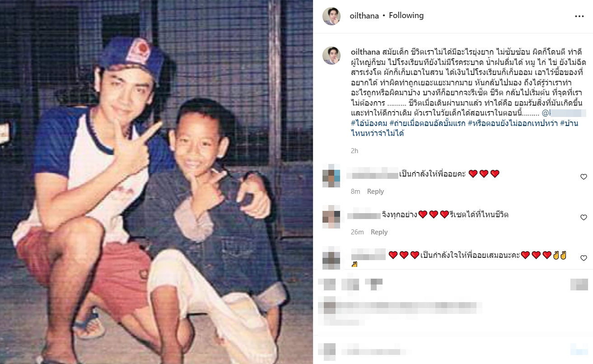
Task: Open the posted photo of two people
Action: pyautogui.click(x=156, y=182)
